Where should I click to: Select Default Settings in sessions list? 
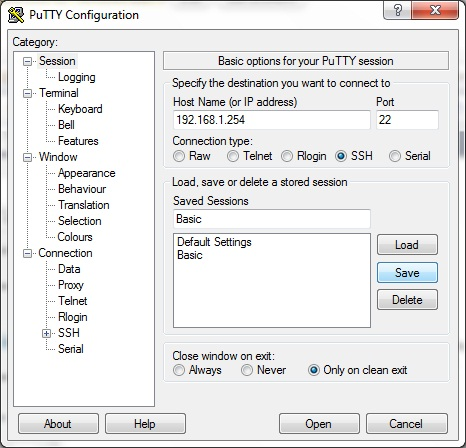point(214,242)
